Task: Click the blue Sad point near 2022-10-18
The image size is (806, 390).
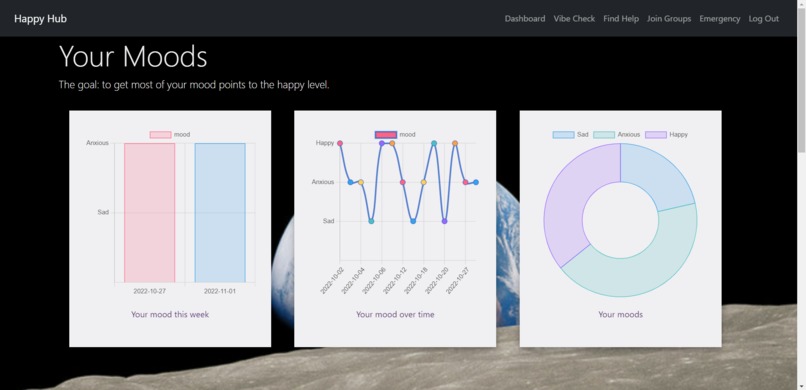Action: click(x=413, y=221)
